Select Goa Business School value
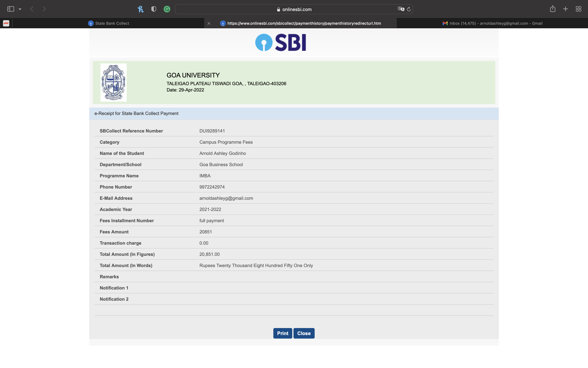588x368 pixels. pos(221,165)
